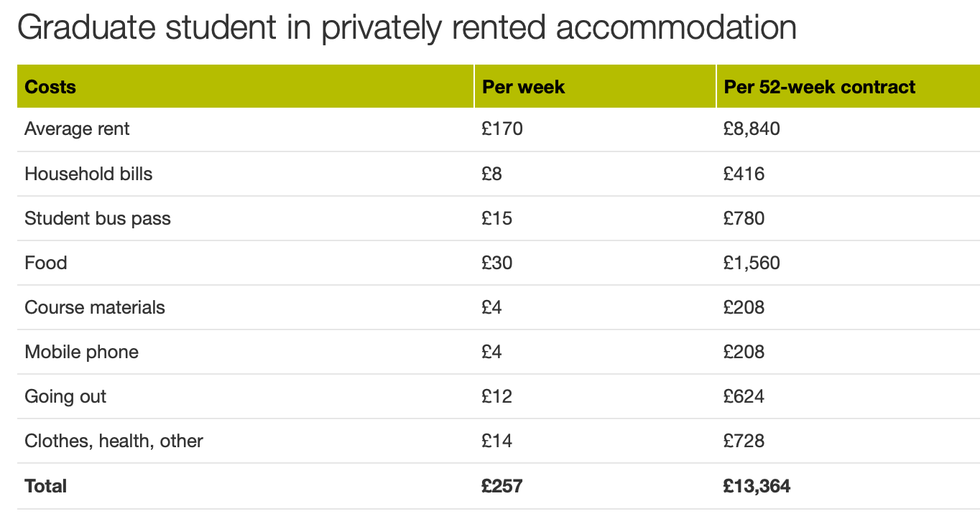Click the £416 household bills total
The image size is (980, 524).
(x=744, y=174)
